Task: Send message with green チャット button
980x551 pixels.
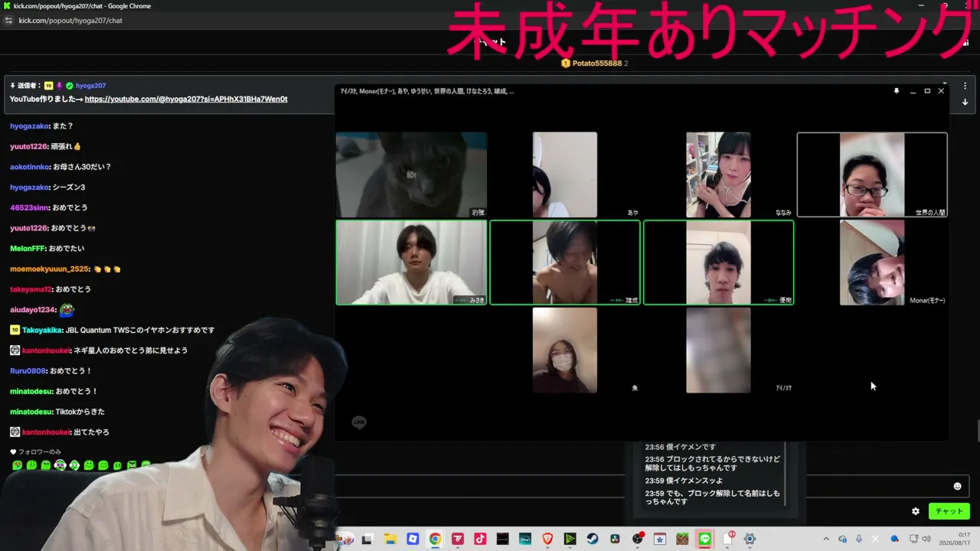Action: [x=949, y=511]
